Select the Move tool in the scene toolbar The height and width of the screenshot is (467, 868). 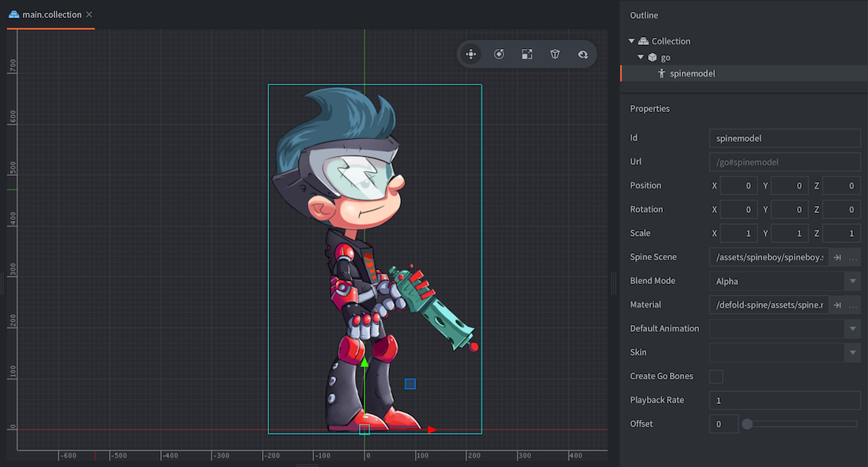point(471,54)
